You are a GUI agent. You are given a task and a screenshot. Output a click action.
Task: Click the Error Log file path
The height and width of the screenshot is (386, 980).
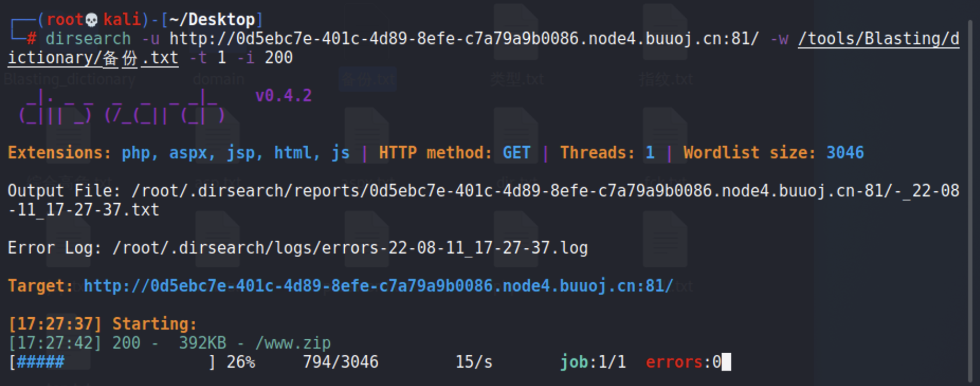pos(350,248)
